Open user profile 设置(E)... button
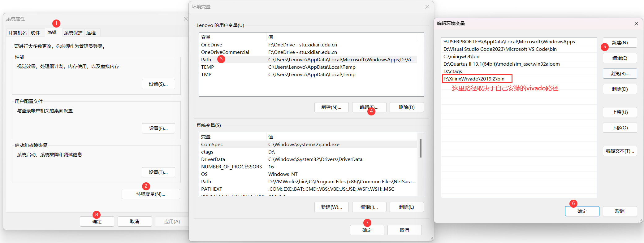This screenshot has width=644, height=243. pos(158,128)
